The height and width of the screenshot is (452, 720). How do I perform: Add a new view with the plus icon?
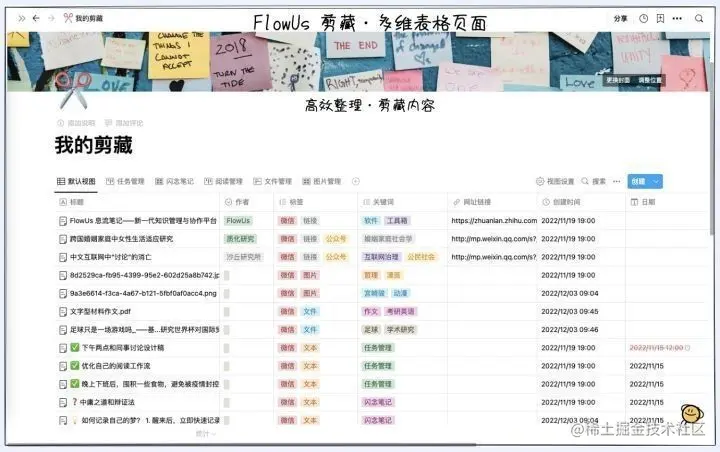[356, 181]
